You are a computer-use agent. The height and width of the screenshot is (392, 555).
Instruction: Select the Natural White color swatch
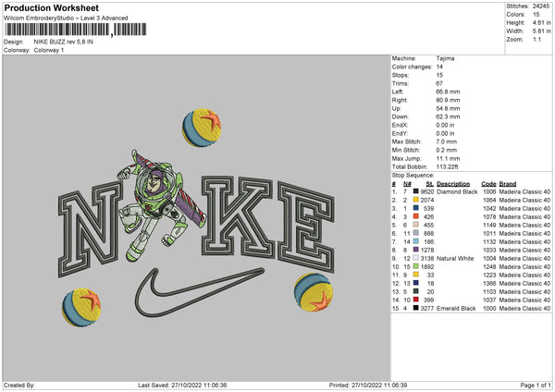[416, 258]
